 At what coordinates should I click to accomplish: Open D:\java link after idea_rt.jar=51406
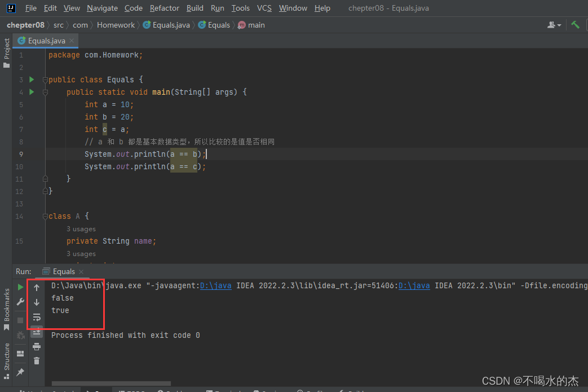point(414,285)
